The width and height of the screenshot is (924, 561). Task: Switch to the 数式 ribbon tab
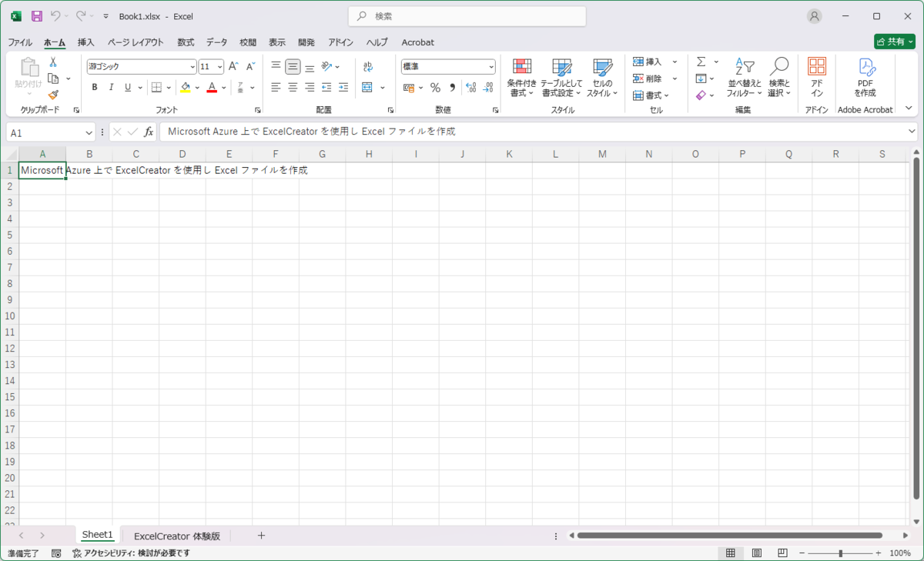tap(186, 42)
